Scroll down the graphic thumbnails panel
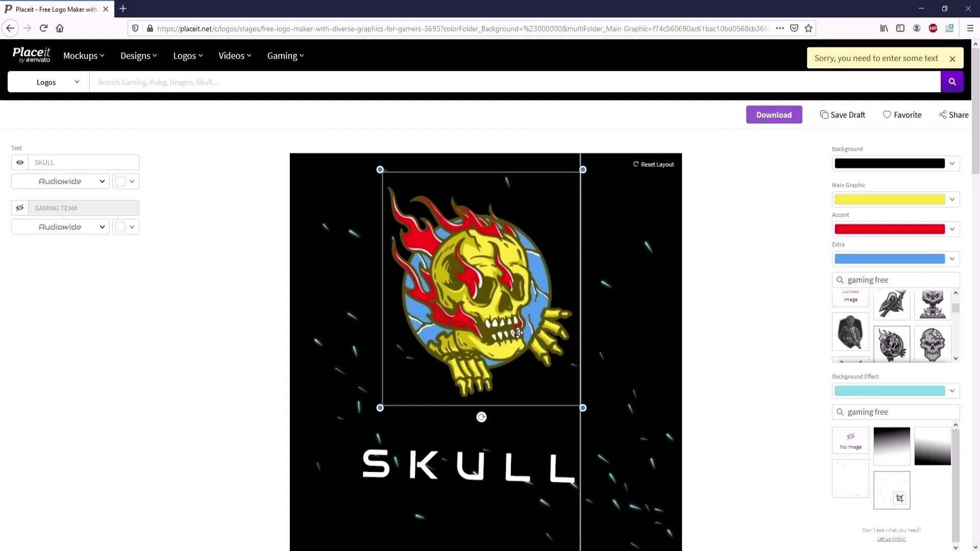The width and height of the screenshot is (980, 551). 957,359
